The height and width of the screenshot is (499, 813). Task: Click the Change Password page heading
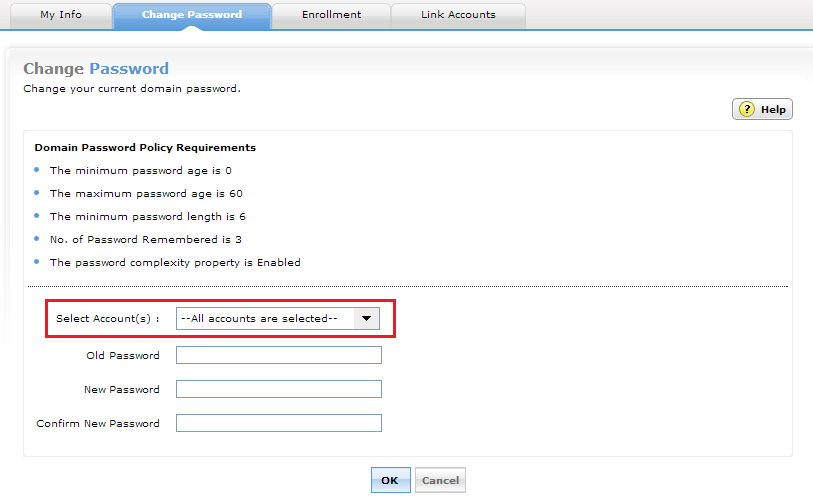[x=96, y=69]
